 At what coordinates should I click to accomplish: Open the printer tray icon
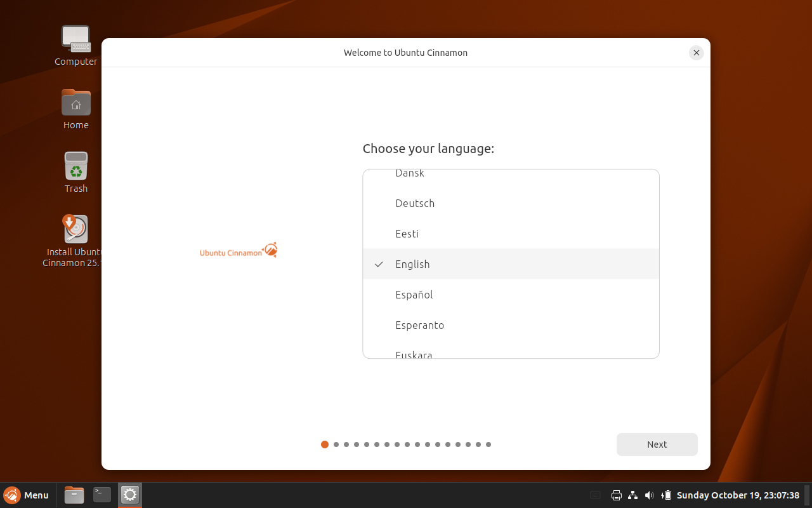point(616,495)
